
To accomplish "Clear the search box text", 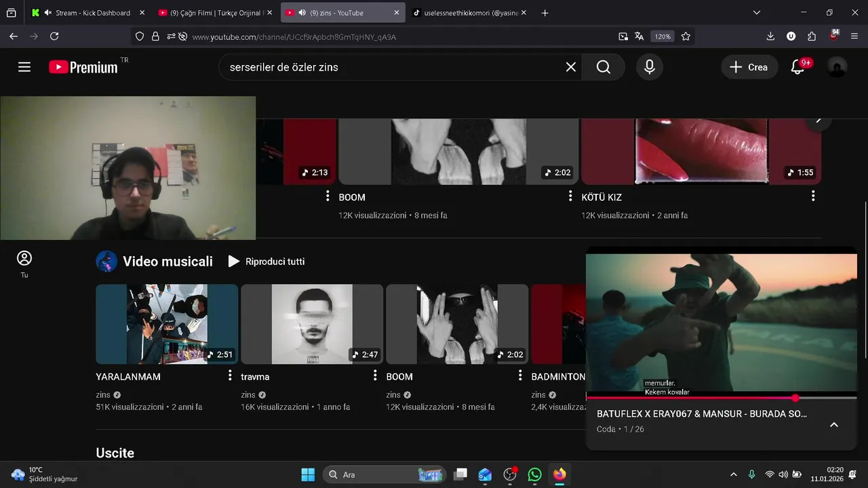I will [x=571, y=67].
